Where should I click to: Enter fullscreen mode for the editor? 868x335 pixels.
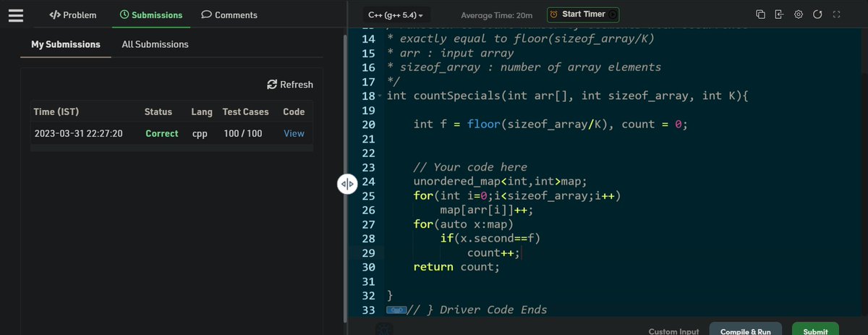[838, 14]
